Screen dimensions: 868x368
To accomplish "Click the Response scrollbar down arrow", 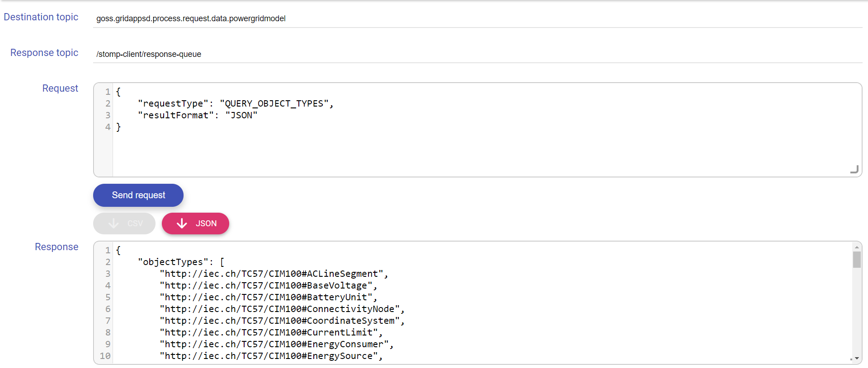I will pyautogui.click(x=857, y=359).
